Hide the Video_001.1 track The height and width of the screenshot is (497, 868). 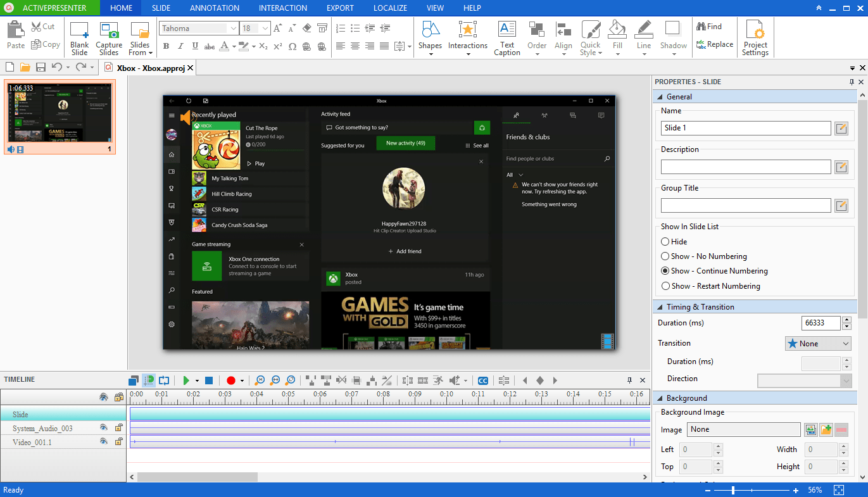[104, 441]
